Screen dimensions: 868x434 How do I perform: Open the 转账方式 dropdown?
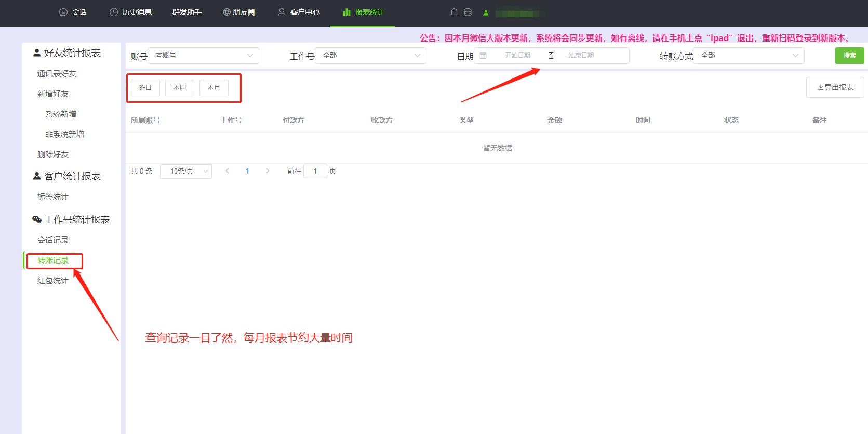[x=749, y=56]
